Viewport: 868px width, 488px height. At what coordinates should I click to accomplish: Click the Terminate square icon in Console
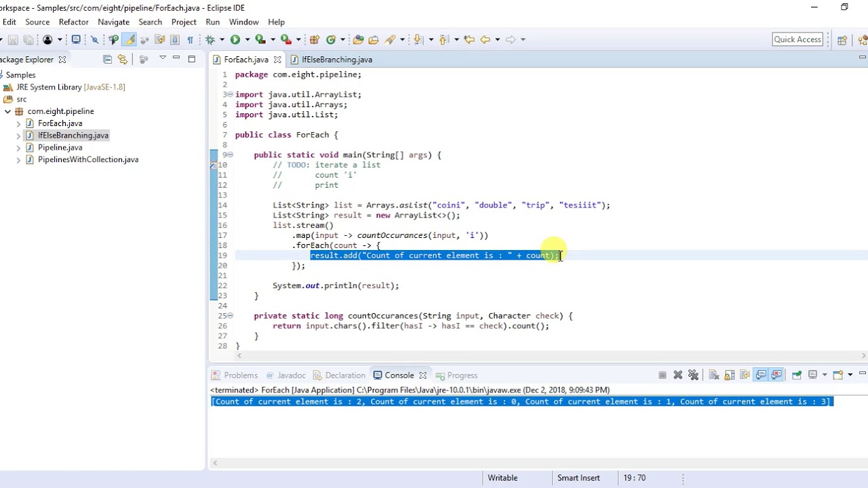pyautogui.click(x=662, y=375)
